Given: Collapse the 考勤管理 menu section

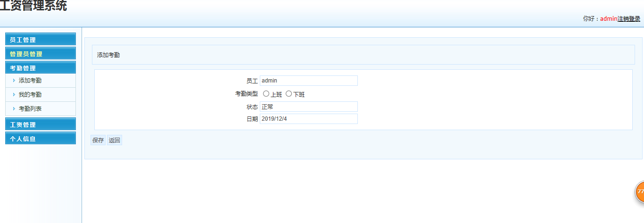Looking at the screenshot, I should pos(41,67).
